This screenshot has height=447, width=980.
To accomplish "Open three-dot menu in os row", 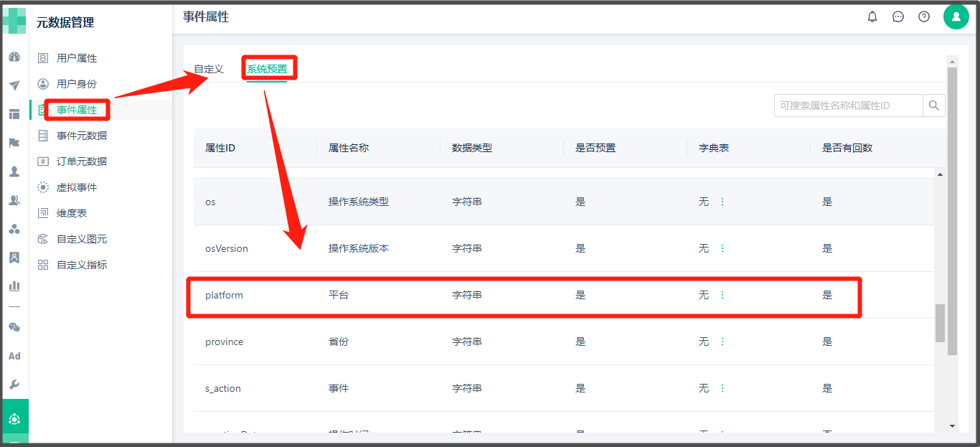I will 722,202.
